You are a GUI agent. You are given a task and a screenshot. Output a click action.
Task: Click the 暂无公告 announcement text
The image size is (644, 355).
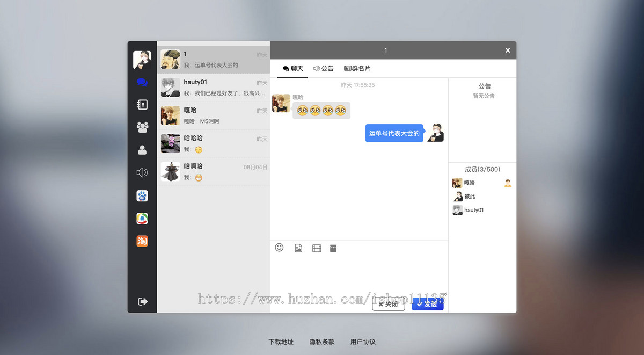(484, 96)
